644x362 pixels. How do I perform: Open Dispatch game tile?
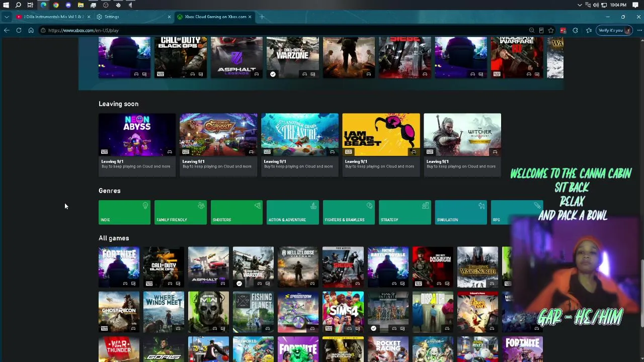(433, 312)
